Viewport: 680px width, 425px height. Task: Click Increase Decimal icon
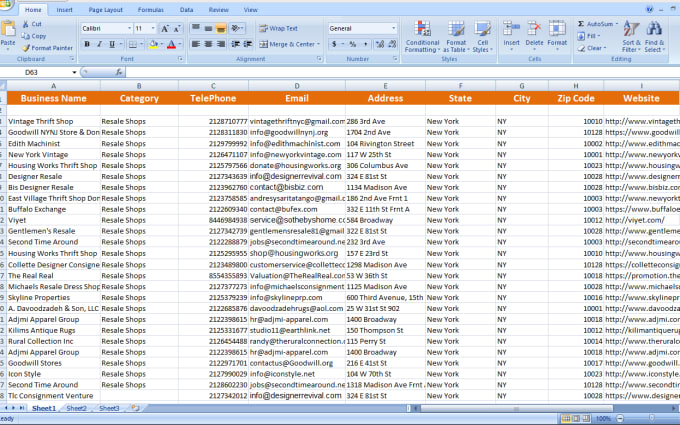click(380, 44)
